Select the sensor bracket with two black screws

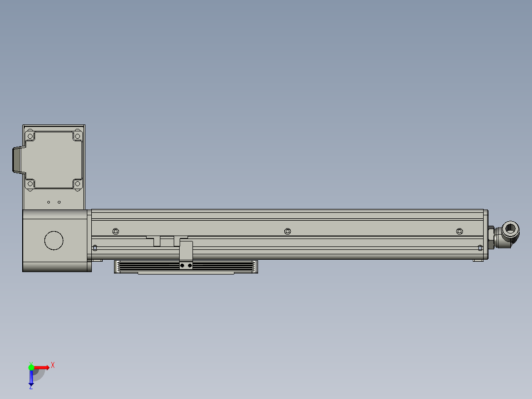click(x=186, y=255)
